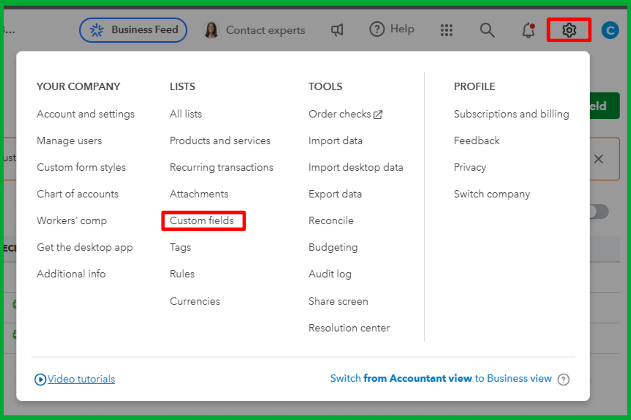This screenshot has width=631, height=420.
Task: Click the search magnifier icon
Action: click(x=487, y=30)
